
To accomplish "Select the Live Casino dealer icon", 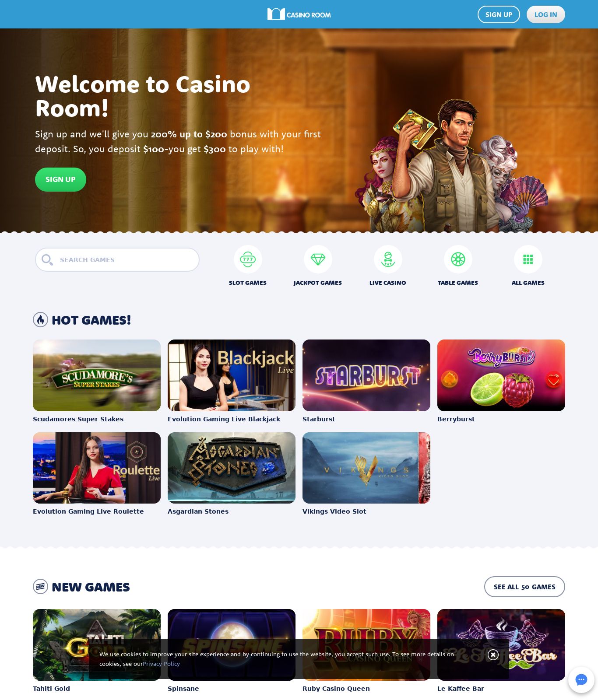I will pos(388,259).
